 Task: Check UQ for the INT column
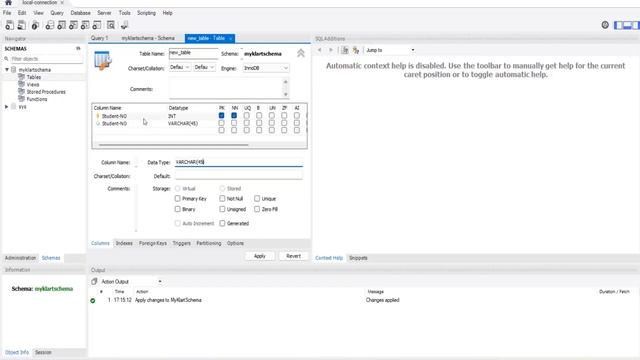point(247,116)
